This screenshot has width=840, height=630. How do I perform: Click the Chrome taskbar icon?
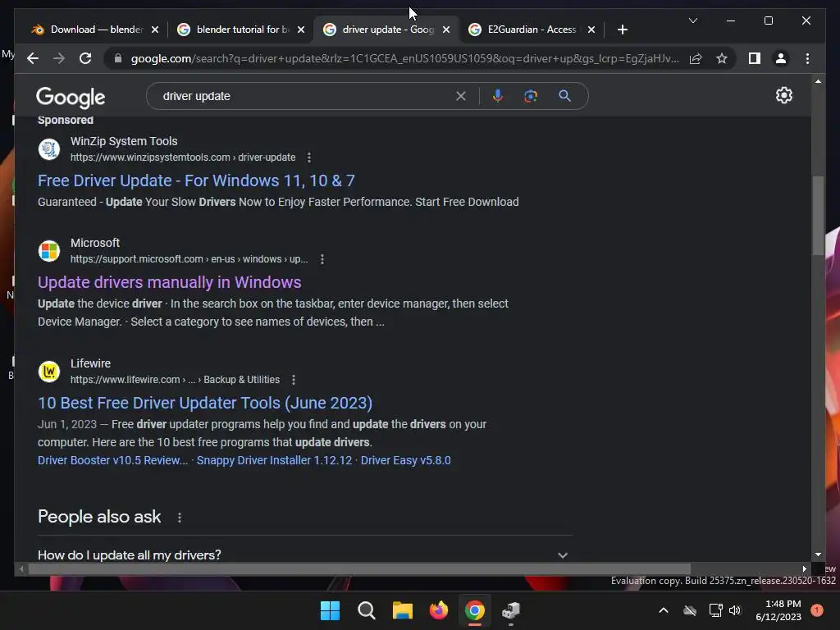(x=475, y=610)
